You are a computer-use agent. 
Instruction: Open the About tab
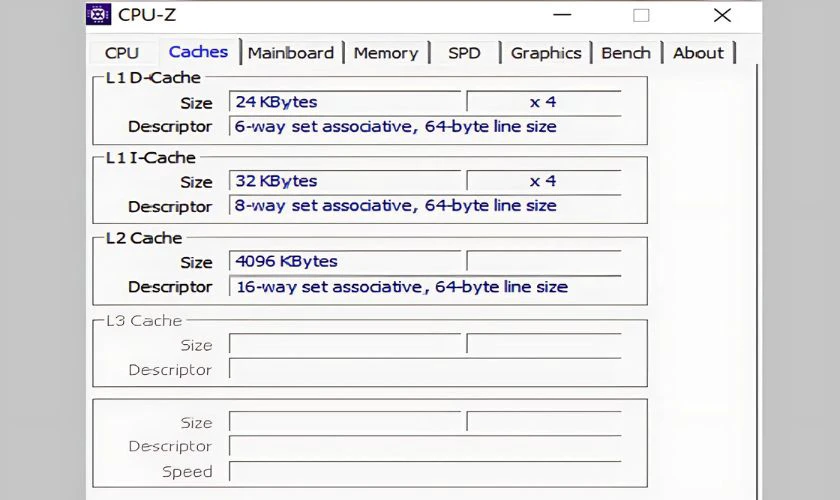698,53
